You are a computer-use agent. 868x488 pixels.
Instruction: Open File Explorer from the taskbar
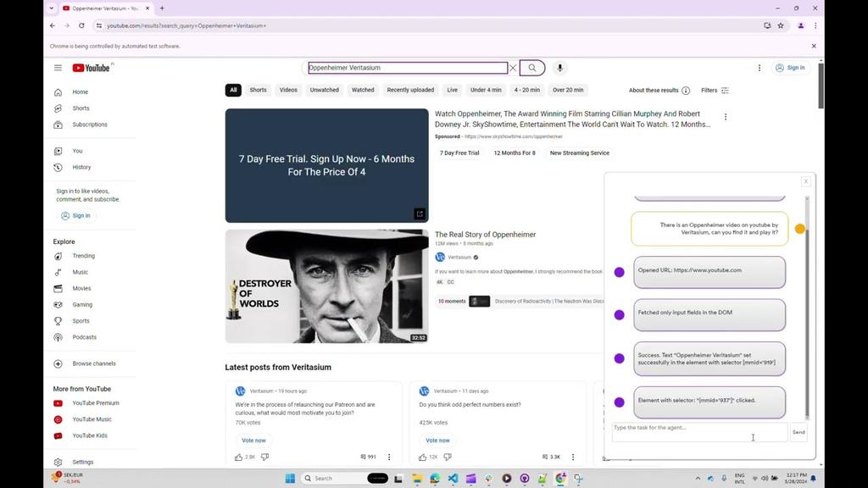pyautogui.click(x=417, y=479)
